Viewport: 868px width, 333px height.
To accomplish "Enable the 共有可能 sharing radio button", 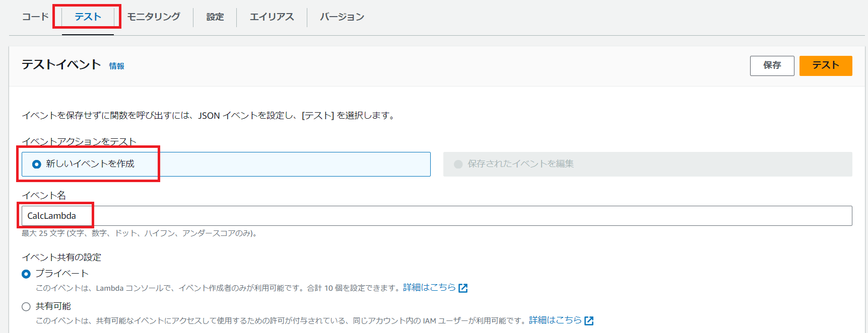I will coord(26,306).
